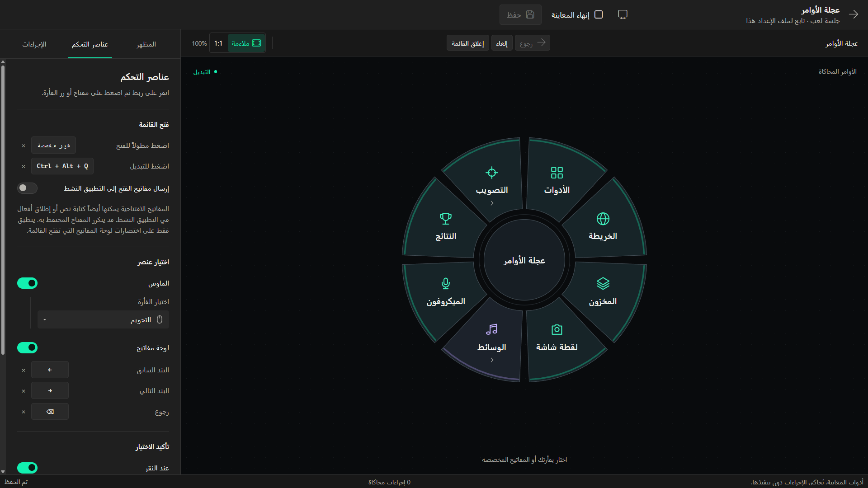Select the التصويب crosshair icon in wheel

pyautogui.click(x=492, y=173)
